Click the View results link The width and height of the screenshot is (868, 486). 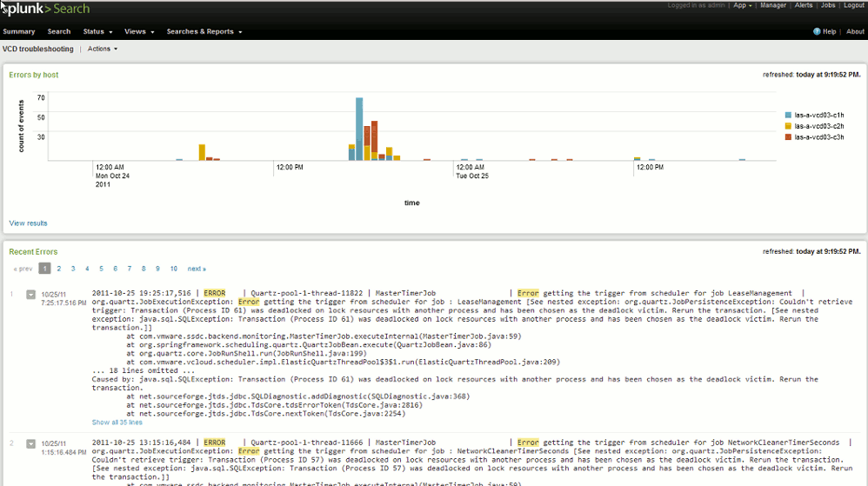click(x=29, y=223)
